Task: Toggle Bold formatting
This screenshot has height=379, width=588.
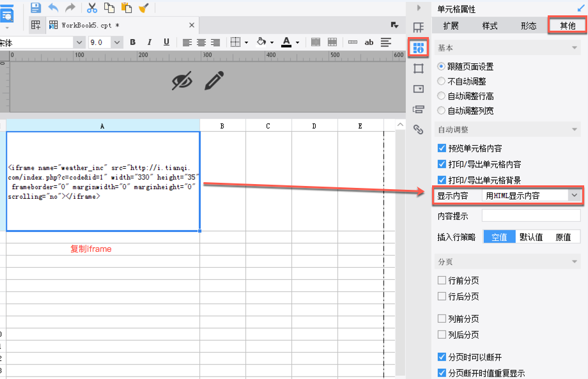Action: coord(132,42)
